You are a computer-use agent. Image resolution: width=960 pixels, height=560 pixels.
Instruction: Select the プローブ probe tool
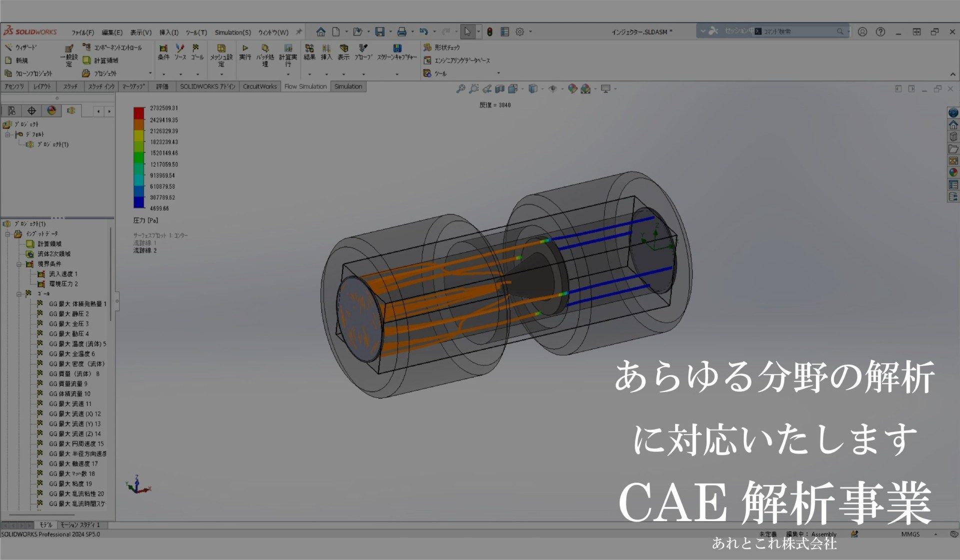[x=363, y=52]
